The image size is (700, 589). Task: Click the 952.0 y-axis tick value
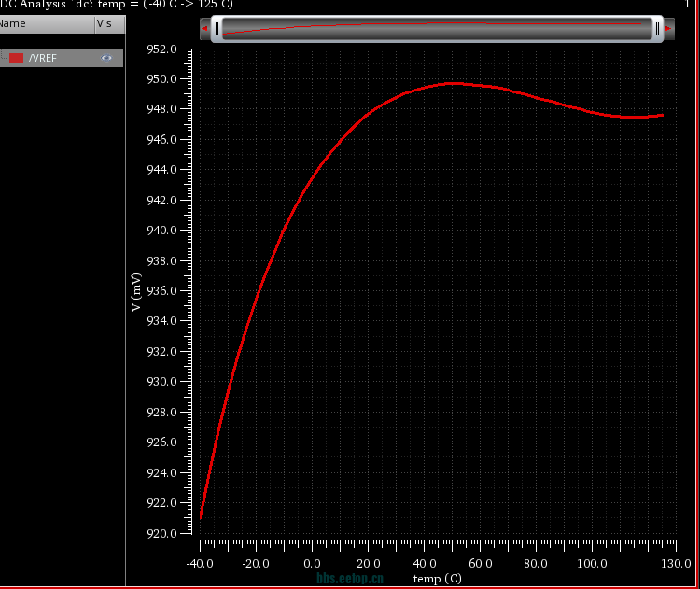162,49
